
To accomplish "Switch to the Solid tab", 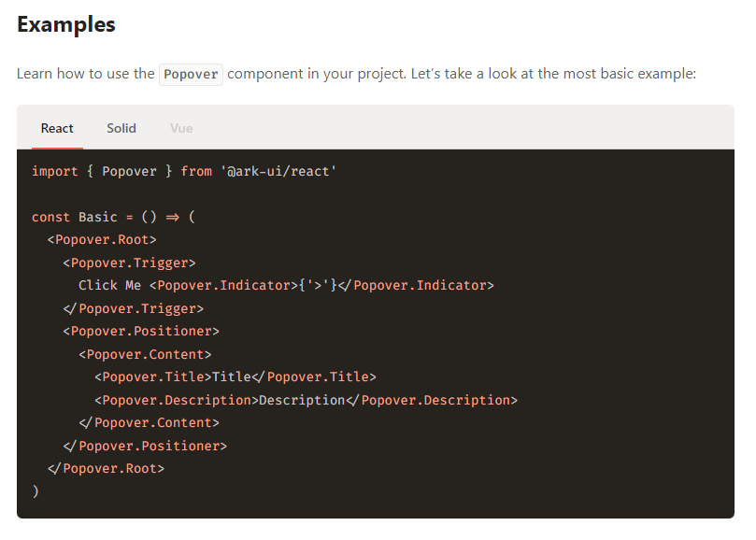I will point(121,128).
